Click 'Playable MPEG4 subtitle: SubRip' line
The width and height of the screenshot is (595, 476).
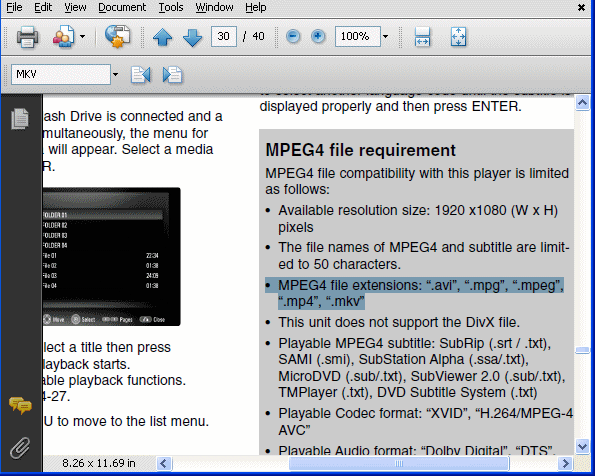pyautogui.click(x=422, y=368)
